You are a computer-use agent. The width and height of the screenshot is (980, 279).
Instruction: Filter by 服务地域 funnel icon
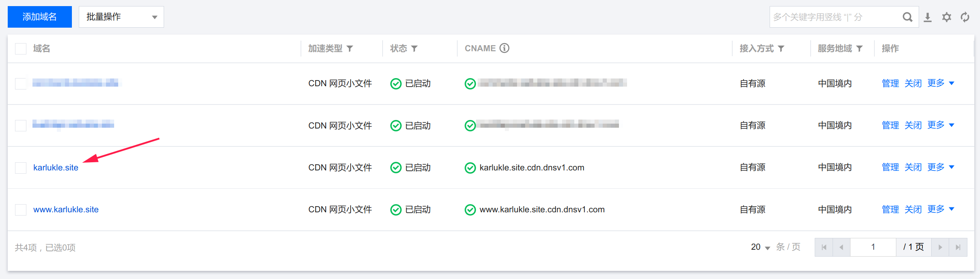859,48
